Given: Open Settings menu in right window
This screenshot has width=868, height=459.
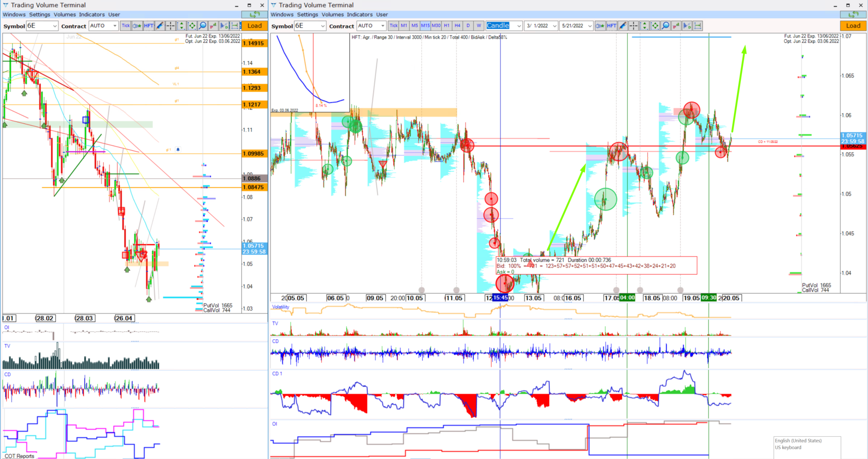Looking at the screenshot, I should coord(307,14).
